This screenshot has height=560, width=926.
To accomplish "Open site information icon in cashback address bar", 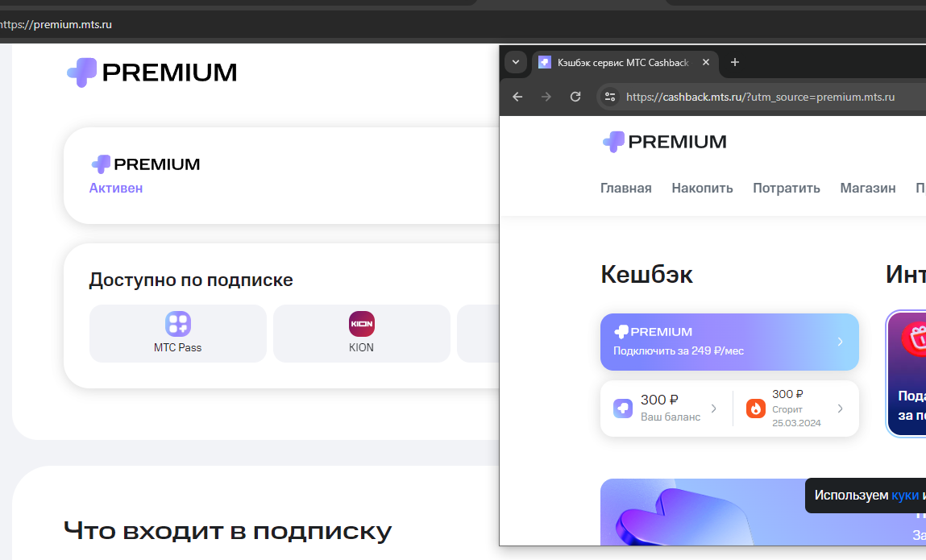I will click(x=610, y=97).
